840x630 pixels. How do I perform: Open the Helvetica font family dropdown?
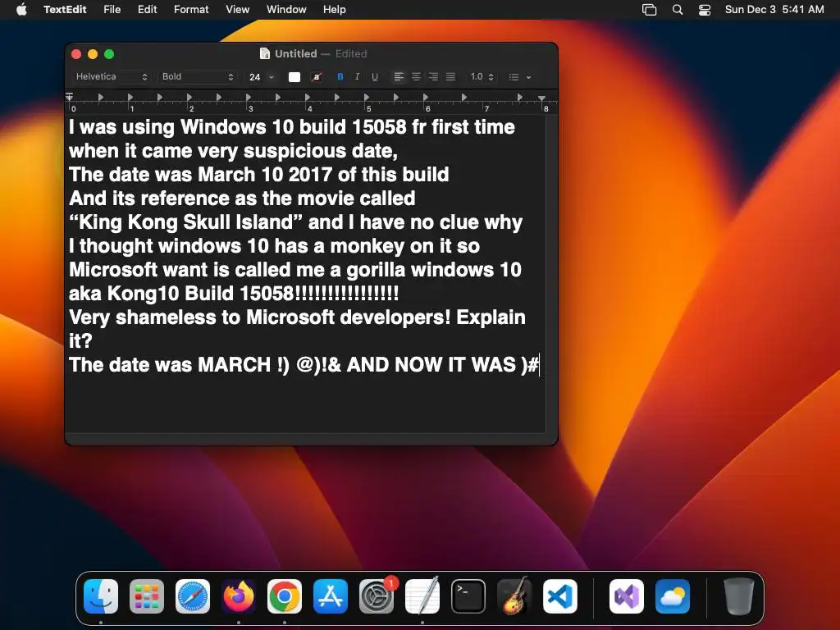[x=111, y=76]
